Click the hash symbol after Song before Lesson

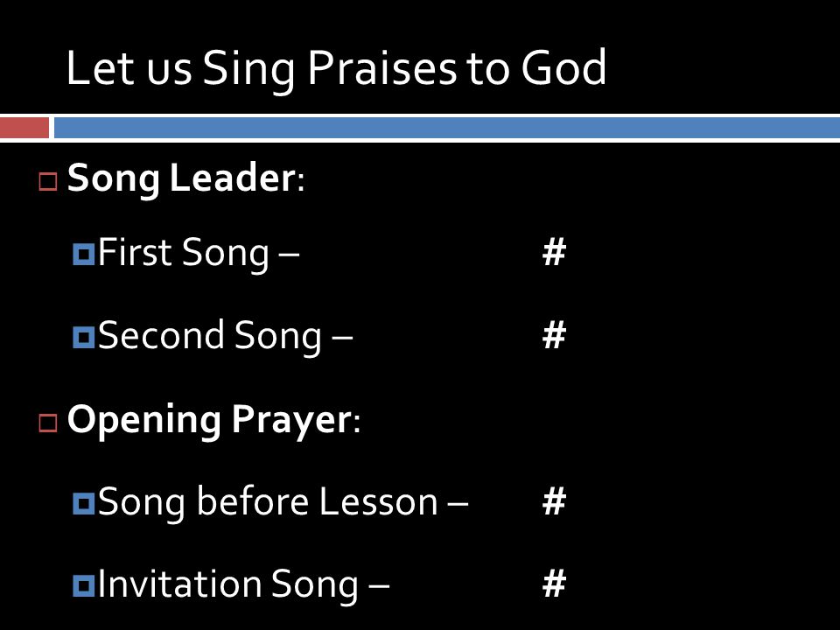[554, 501]
